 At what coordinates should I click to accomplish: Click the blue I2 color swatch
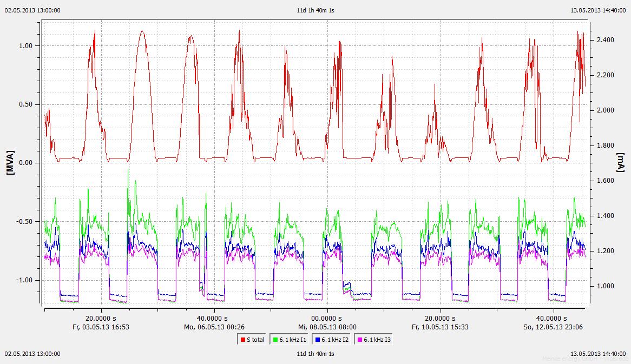coord(317,340)
